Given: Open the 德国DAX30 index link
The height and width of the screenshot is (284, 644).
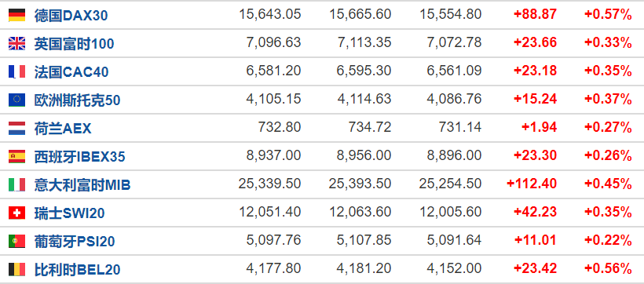Looking at the screenshot, I should click(71, 16).
